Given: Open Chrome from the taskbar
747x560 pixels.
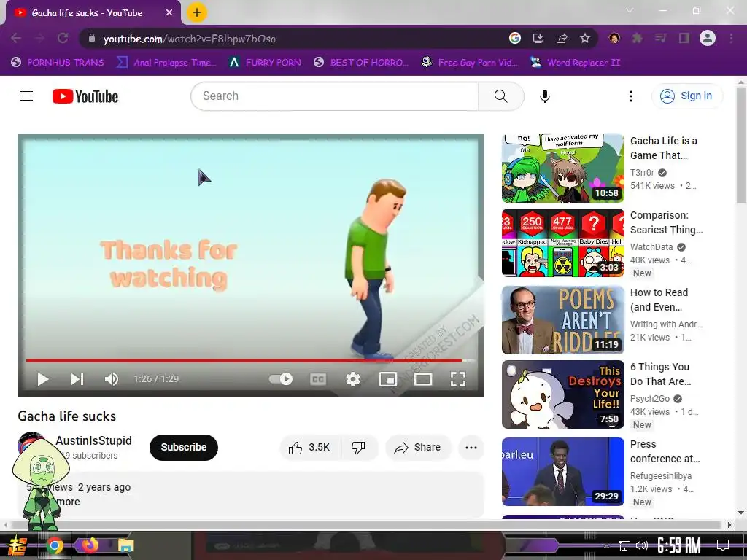Looking at the screenshot, I should (55, 545).
